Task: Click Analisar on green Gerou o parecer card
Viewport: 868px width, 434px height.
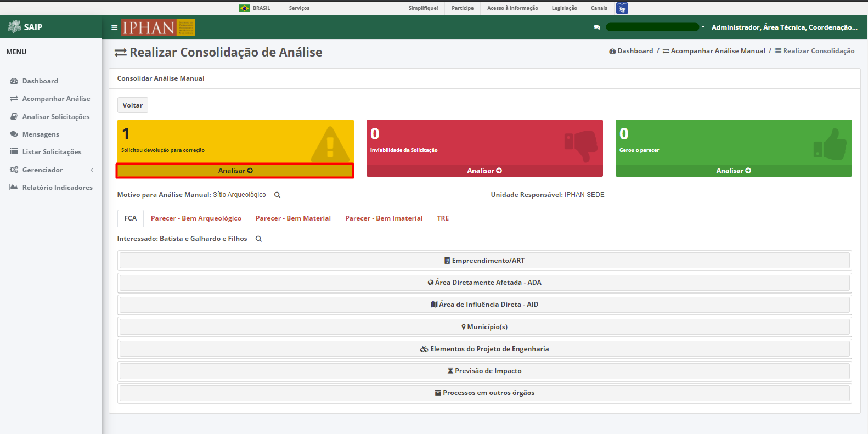Action: pyautogui.click(x=734, y=171)
